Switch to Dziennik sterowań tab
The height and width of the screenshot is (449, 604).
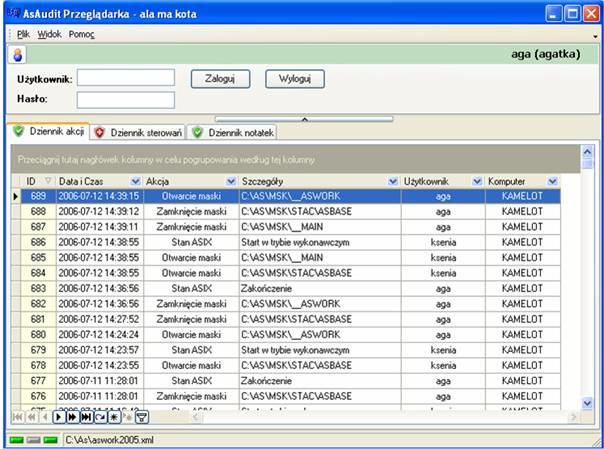[x=138, y=132]
